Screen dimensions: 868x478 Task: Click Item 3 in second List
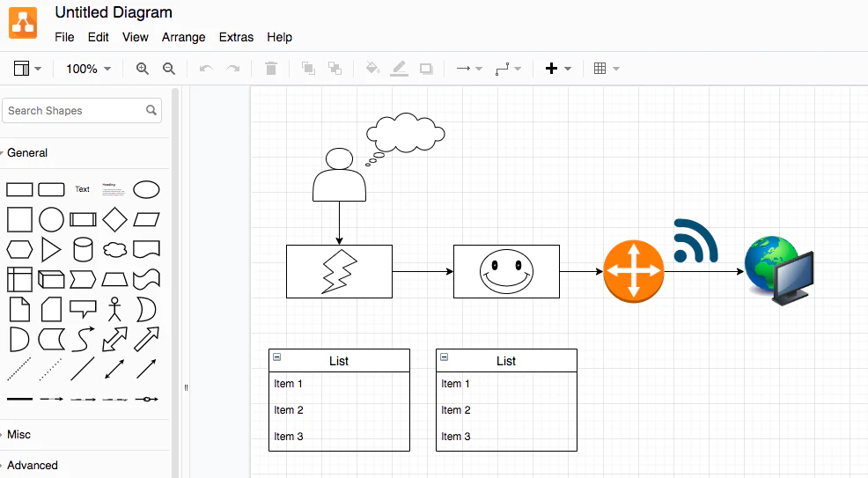pyautogui.click(x=456, y=437)
